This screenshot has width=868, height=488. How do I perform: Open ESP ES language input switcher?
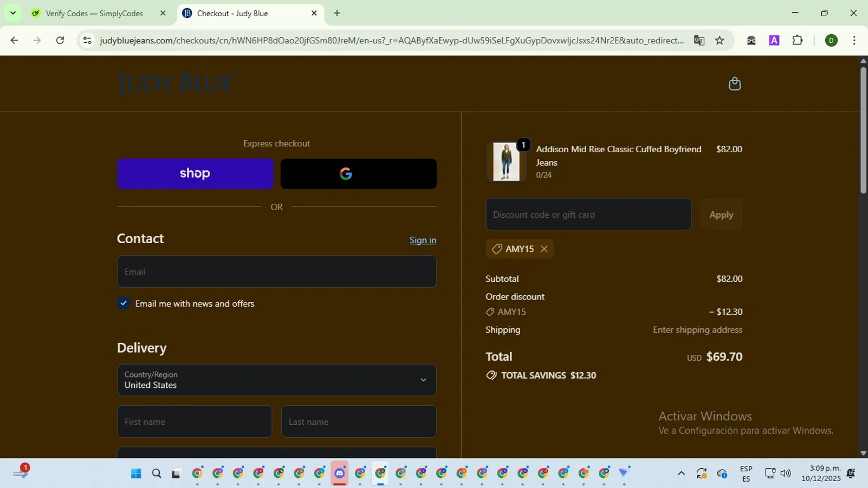coord(746,474)
